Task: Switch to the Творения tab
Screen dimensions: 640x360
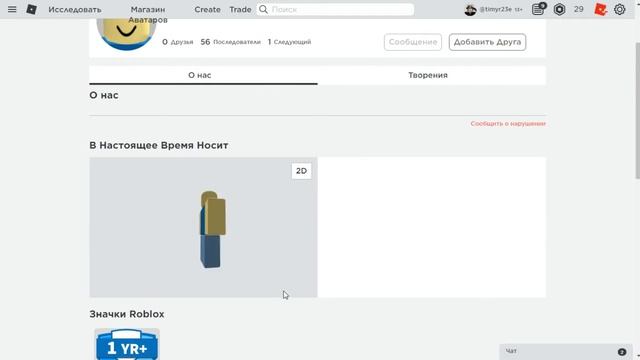Action: click(428, 75)
